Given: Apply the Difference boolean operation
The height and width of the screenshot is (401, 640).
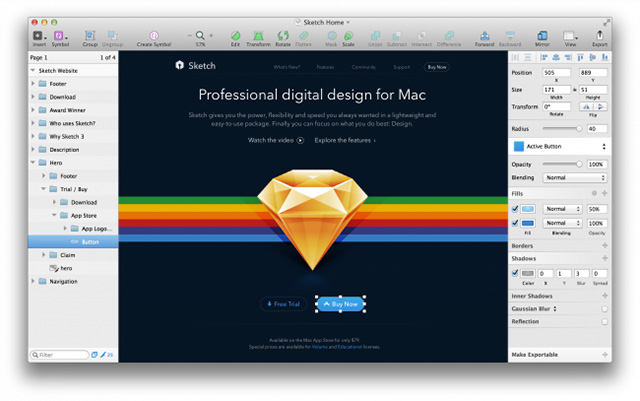Looking at the screenshot, I should (449, 36).
